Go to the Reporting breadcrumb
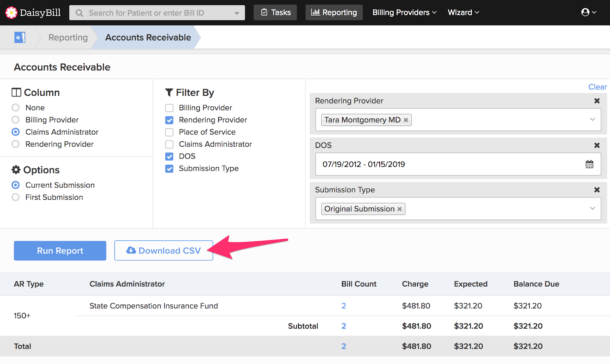This screenshot has width=610, height=364. (68, 37)
